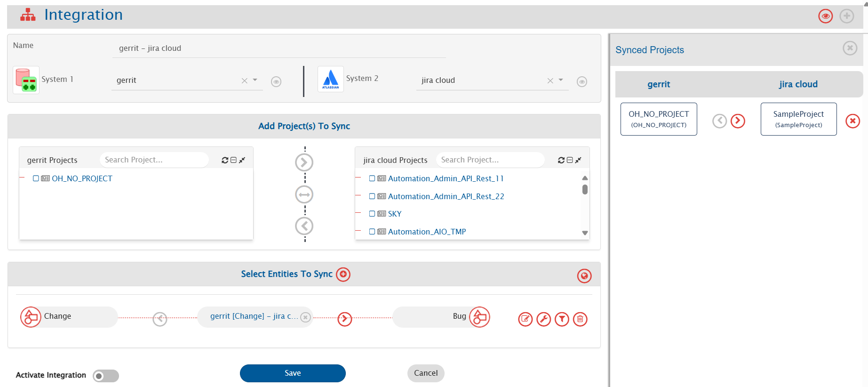This screenshot has width=868, height=387.
Task: Delete the Change-Bug entity mapping
Action: (580, 319)
